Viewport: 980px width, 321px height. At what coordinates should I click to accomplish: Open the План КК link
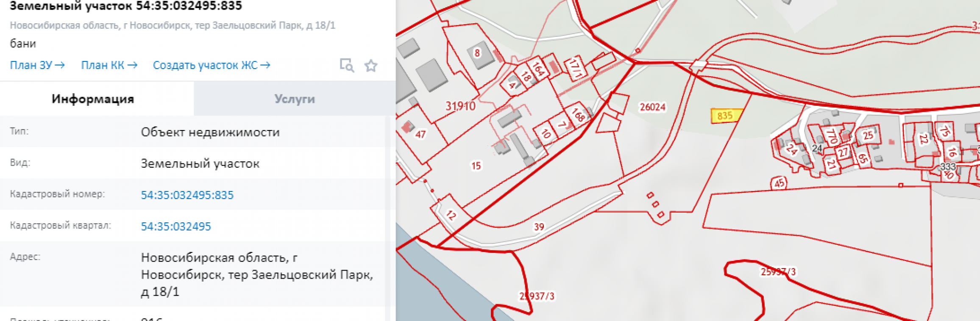(109, 65)
